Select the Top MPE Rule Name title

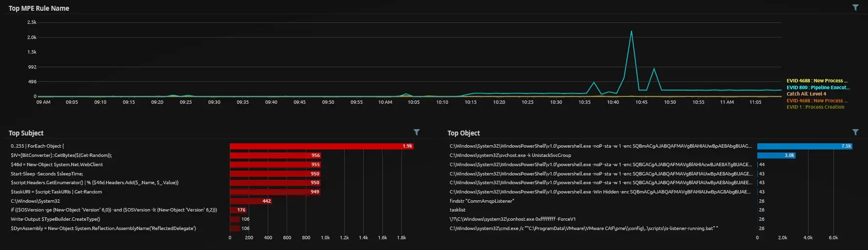(39, 8)
